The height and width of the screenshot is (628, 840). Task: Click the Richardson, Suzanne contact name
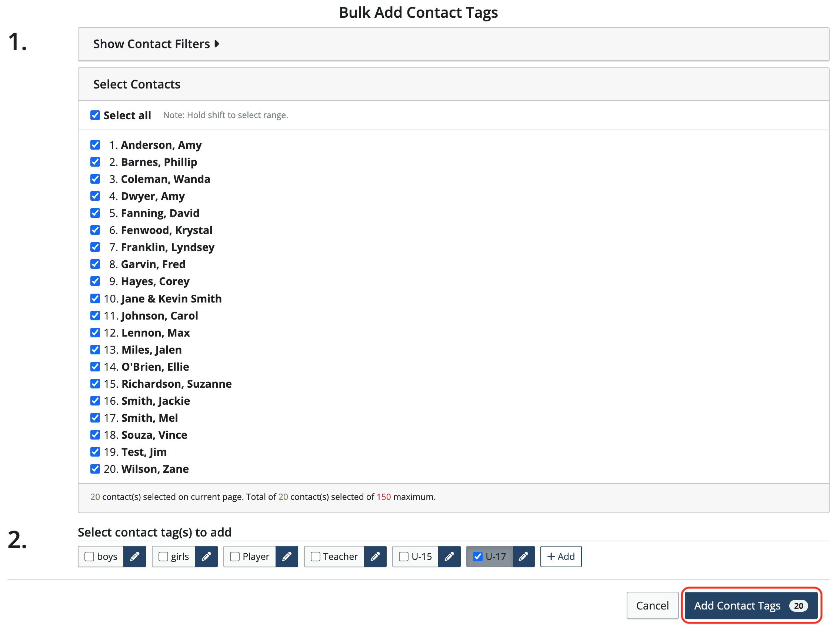[x=177, y=384]
